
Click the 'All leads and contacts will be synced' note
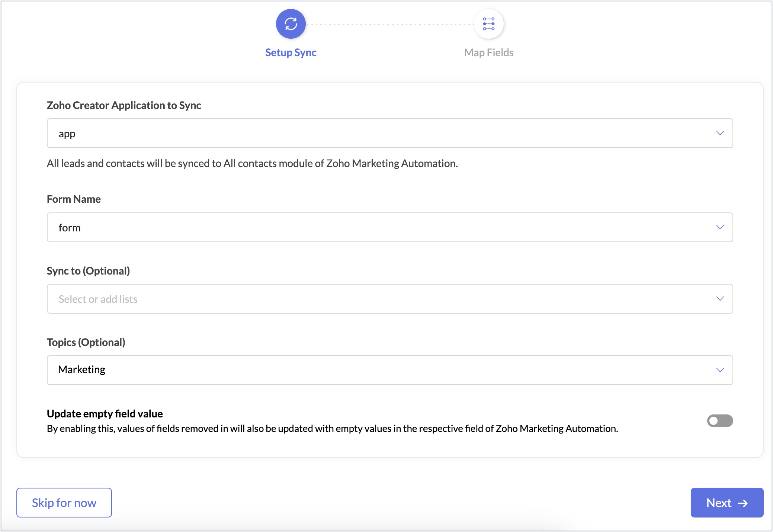(252, 163)
